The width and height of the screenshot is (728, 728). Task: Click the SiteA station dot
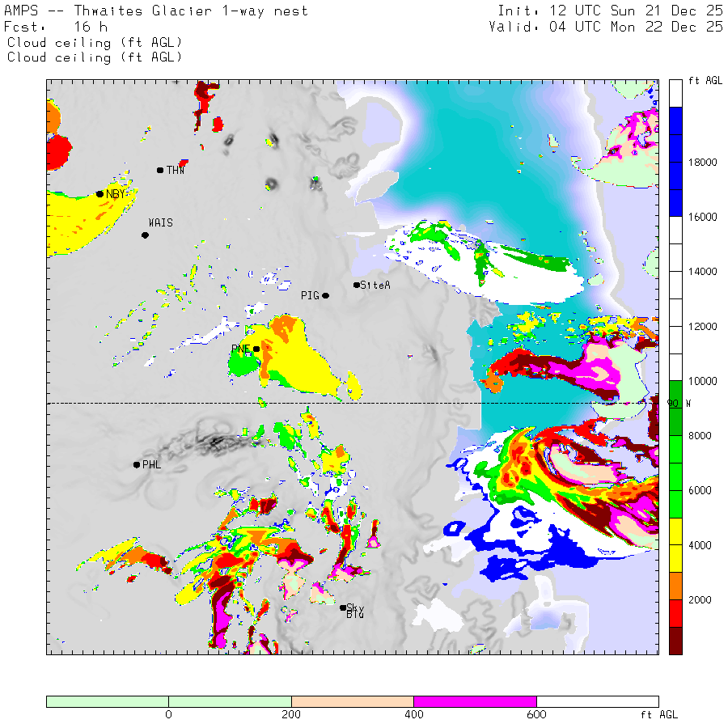pyautogui.click(x=356, y=285)
